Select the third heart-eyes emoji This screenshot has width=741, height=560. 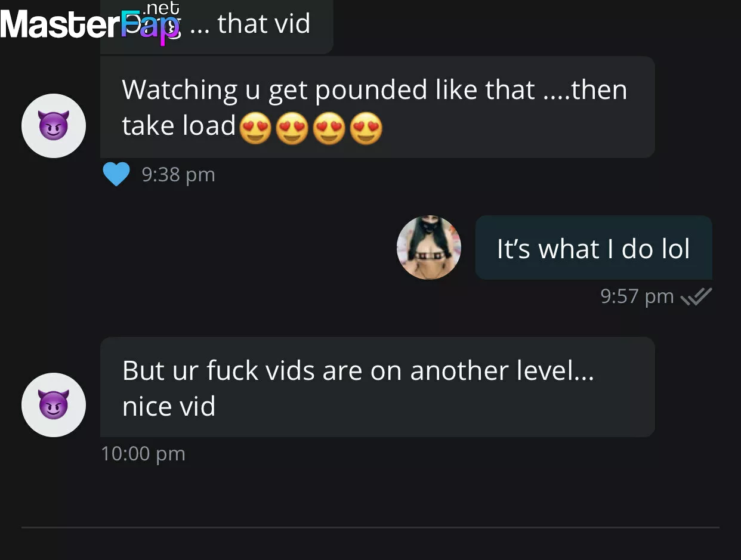(x=329, y=127)
